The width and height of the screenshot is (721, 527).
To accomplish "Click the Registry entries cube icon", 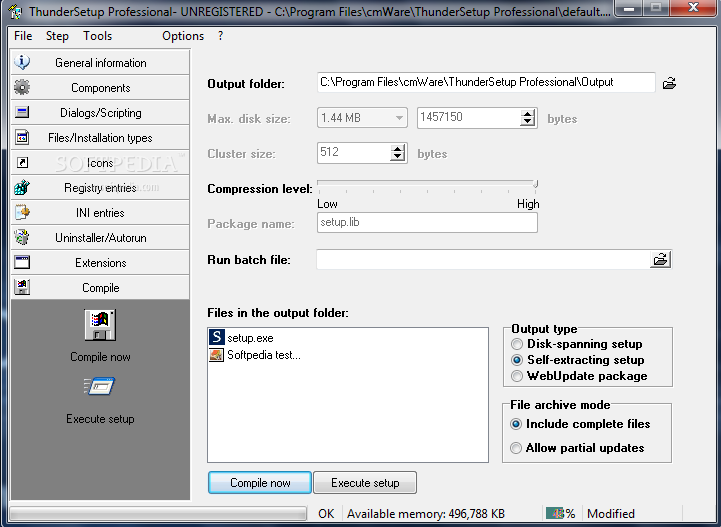I will pos(22,187).
